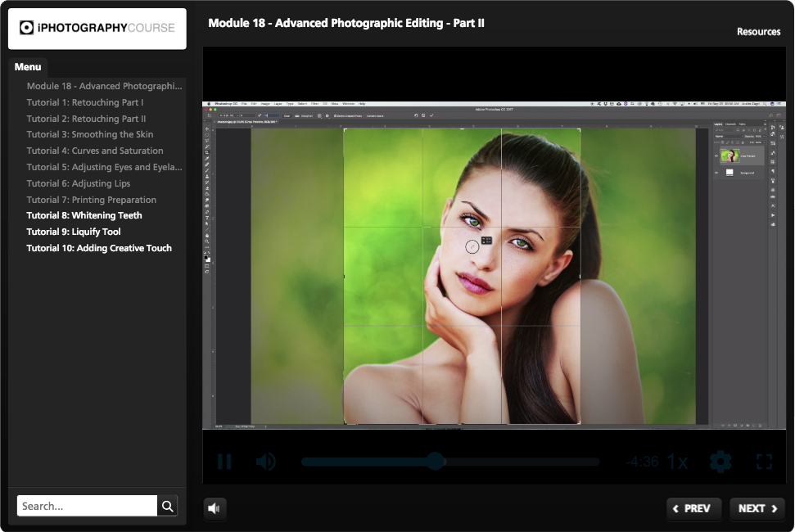795x532 pixels.
Task: Select the Clone Stamp tool
Action: (207, 176)
